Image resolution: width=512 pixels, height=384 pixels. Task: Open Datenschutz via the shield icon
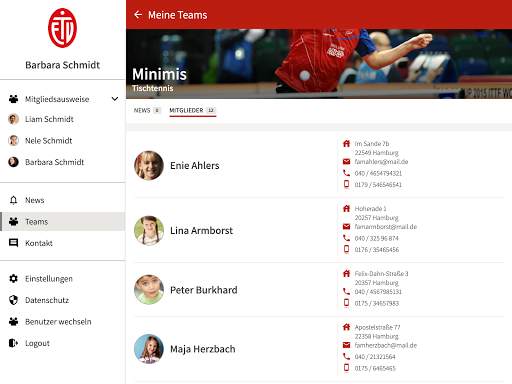pyautogui.click(x=13, y=300)
